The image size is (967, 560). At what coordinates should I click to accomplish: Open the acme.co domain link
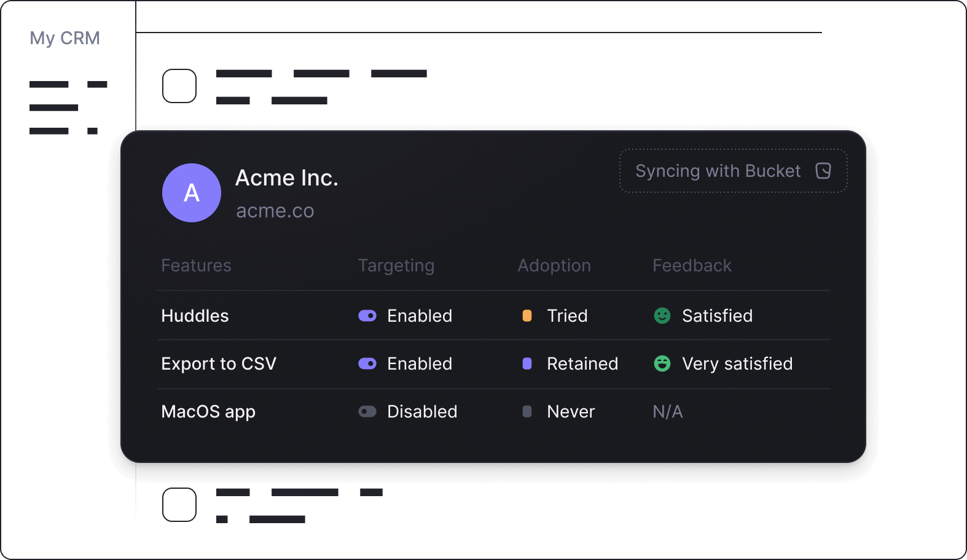tap(275, 211)
